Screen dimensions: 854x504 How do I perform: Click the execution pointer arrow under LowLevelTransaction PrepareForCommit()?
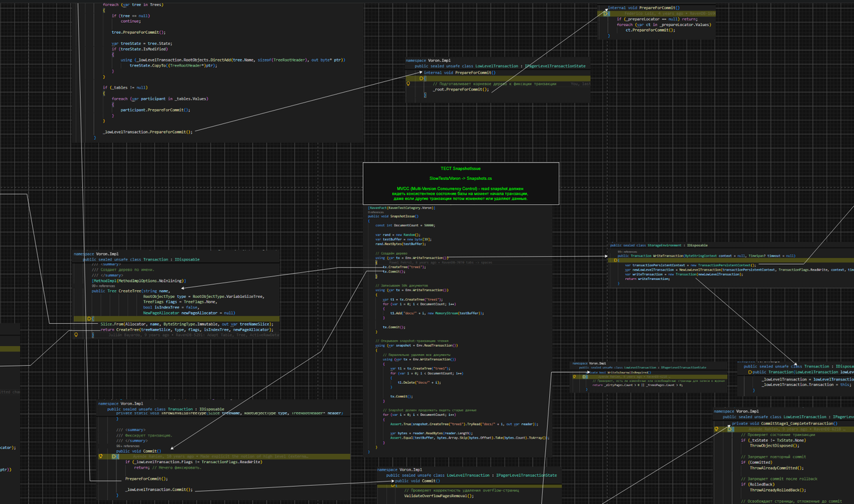click(x=422, y=79)
